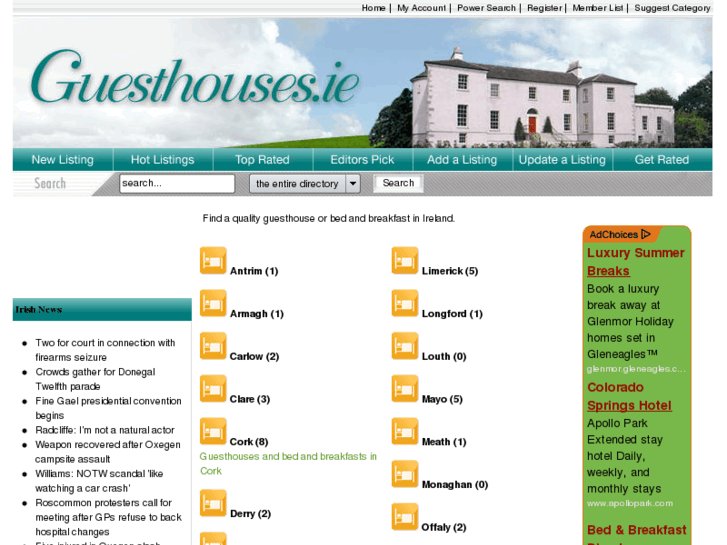Screen dimensions: 727x545
Task: Open Limerick (5) county listing
Action: coord(450,271)
